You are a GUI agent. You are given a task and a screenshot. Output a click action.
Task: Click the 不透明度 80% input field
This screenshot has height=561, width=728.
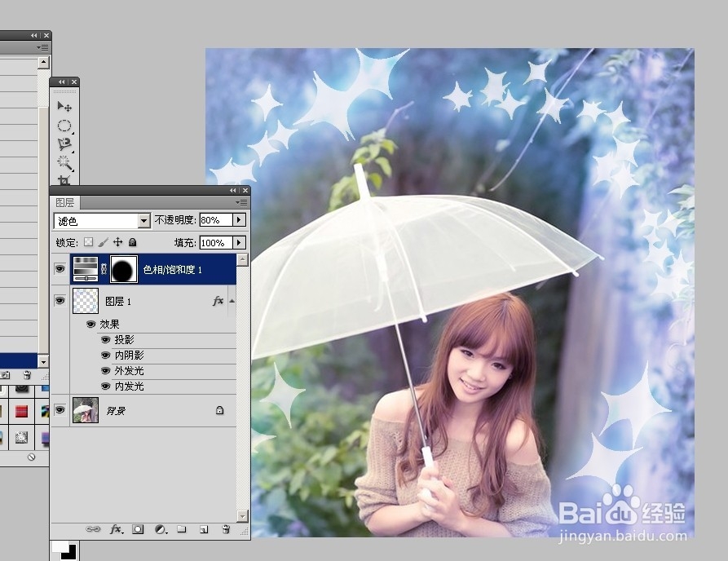pyautogui.click(x=216, y=219)
